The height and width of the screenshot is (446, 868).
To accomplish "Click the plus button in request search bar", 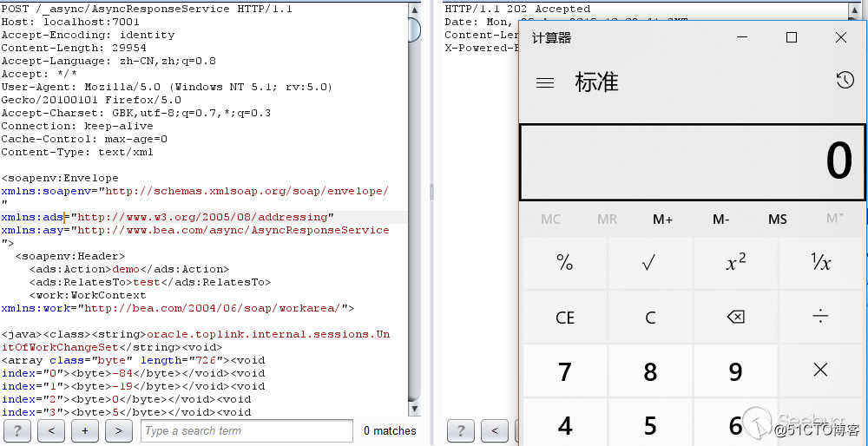I will (85, 430).
